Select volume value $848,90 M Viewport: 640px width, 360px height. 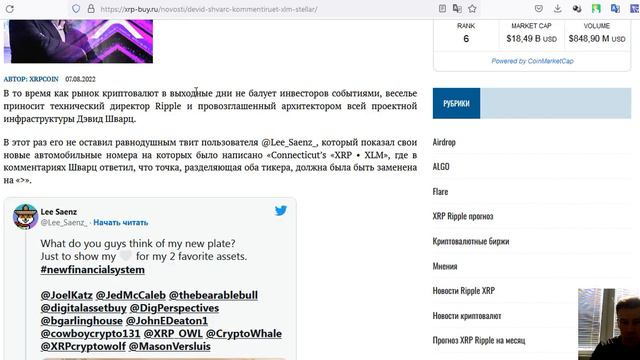[597, 39]
